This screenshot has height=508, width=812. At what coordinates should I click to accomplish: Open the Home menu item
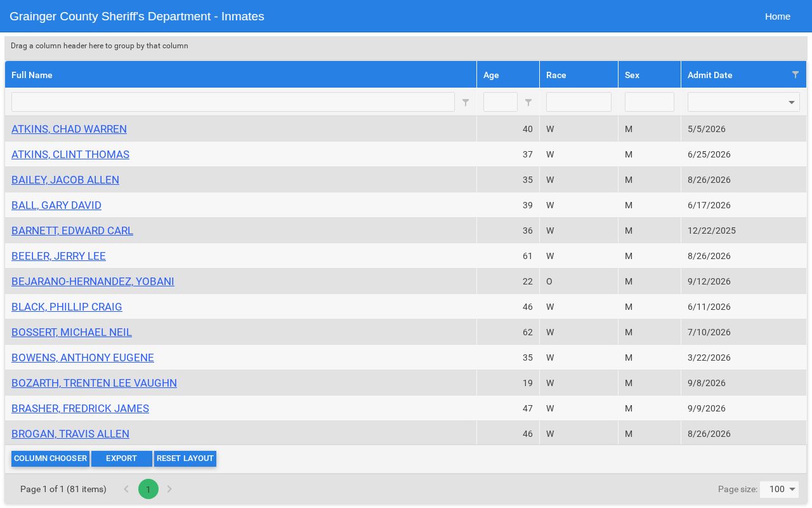[x=778, y=17]
